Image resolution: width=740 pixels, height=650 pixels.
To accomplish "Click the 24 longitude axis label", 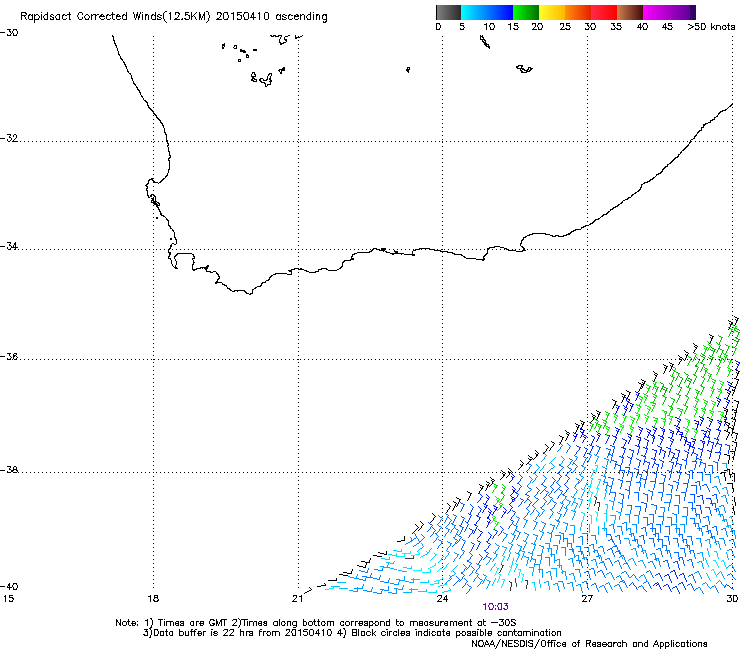I will click(442, 599).
